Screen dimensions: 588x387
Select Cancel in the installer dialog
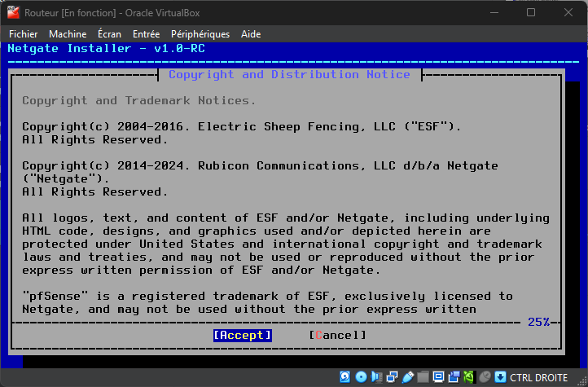(338, 335)
